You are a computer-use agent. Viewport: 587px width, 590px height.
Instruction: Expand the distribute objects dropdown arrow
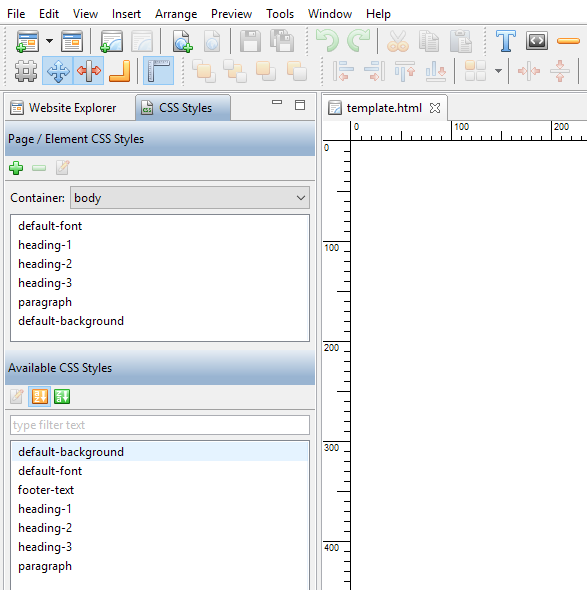[x=498, y=71]
